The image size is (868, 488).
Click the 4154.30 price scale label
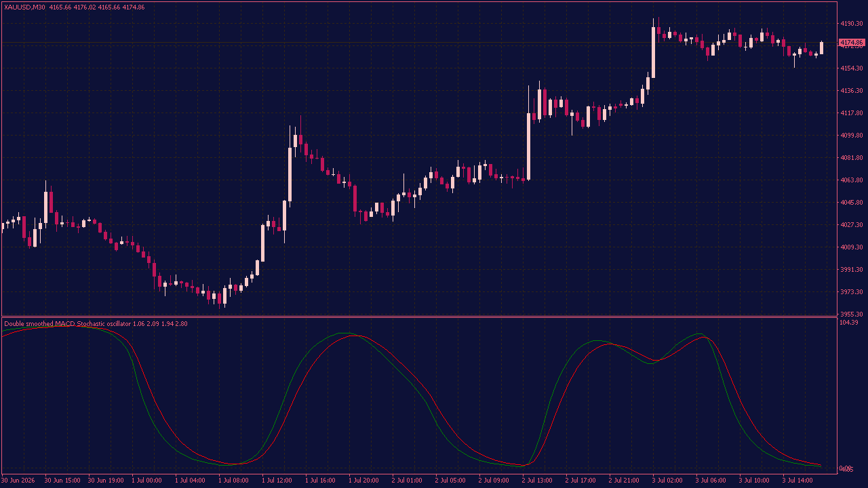[852, 68]
